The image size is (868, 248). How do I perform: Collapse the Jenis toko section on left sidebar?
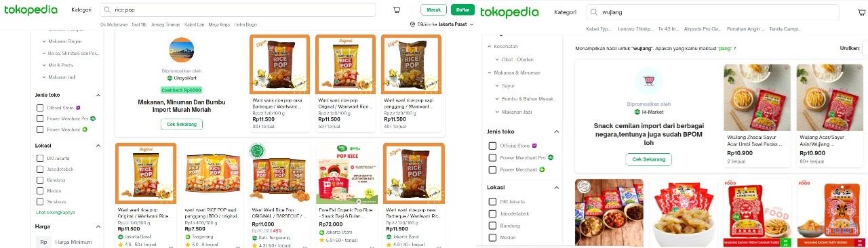pos(98,96)
